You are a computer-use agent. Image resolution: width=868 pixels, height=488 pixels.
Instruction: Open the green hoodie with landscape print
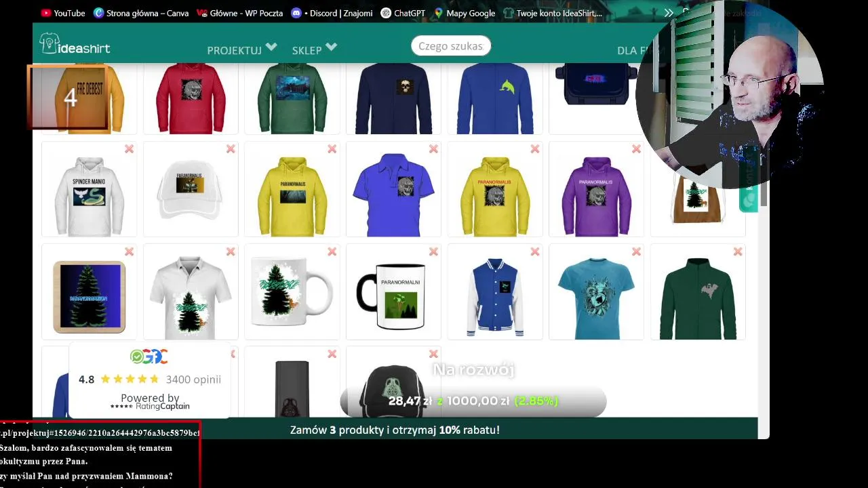[x=292, y=98]
